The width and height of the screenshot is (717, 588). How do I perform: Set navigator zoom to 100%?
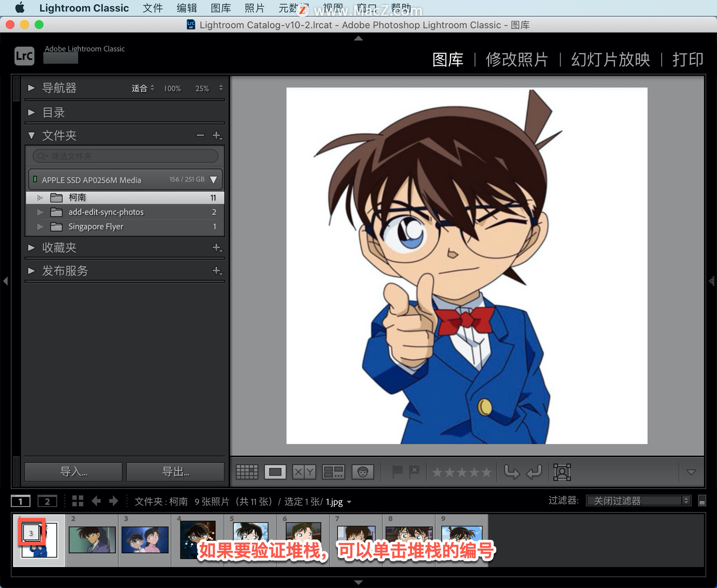[172, 88]
